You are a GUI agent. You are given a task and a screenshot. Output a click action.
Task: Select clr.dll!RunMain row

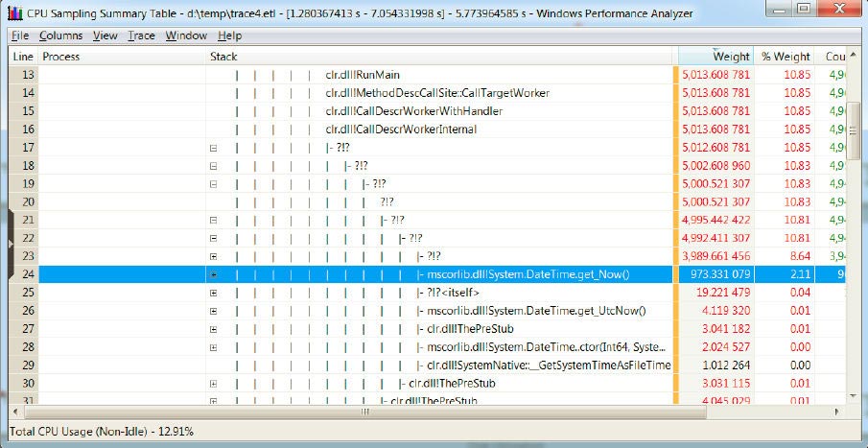pyautogui.click(x=426, y=75)
